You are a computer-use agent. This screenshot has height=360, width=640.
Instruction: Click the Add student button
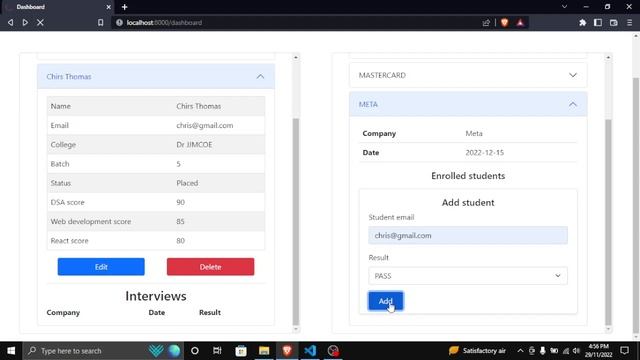385,301
